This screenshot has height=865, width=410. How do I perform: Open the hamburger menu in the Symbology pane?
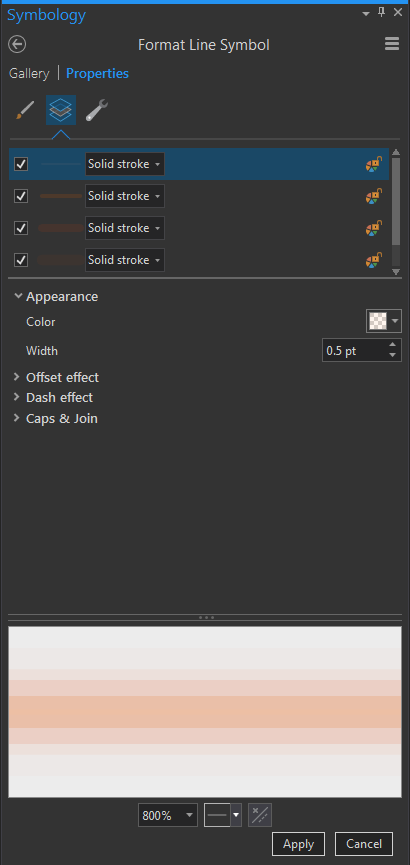[392, 44]
